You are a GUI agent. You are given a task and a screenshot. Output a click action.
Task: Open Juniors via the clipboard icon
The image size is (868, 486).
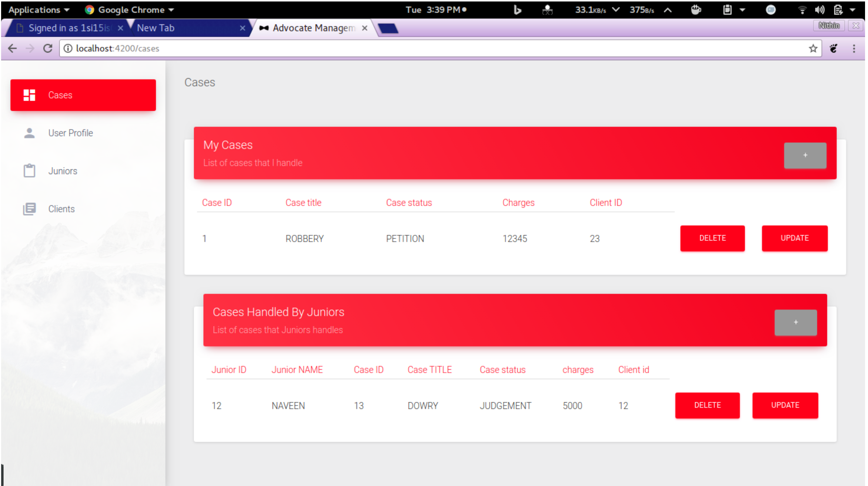[29, 170]
